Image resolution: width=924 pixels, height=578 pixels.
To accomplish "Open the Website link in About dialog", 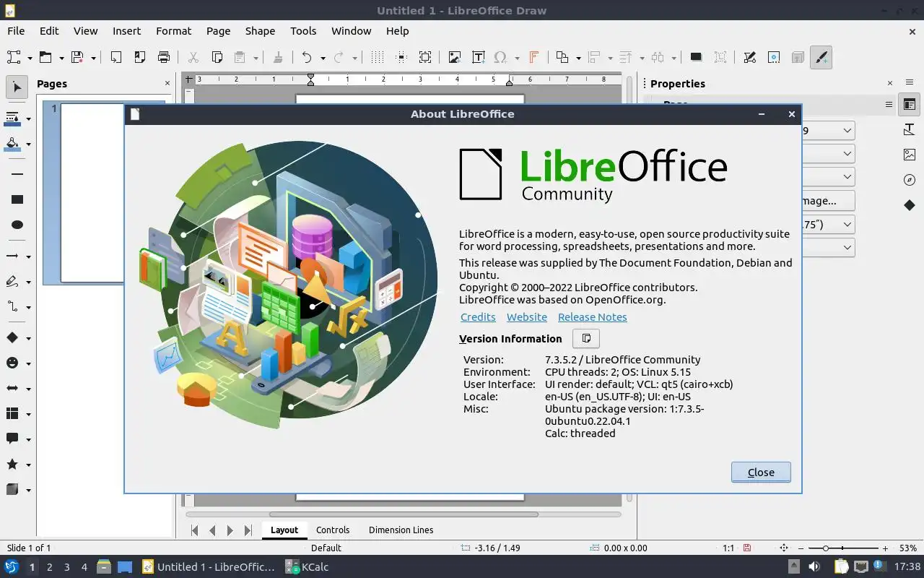I will [x=527, y=317].
